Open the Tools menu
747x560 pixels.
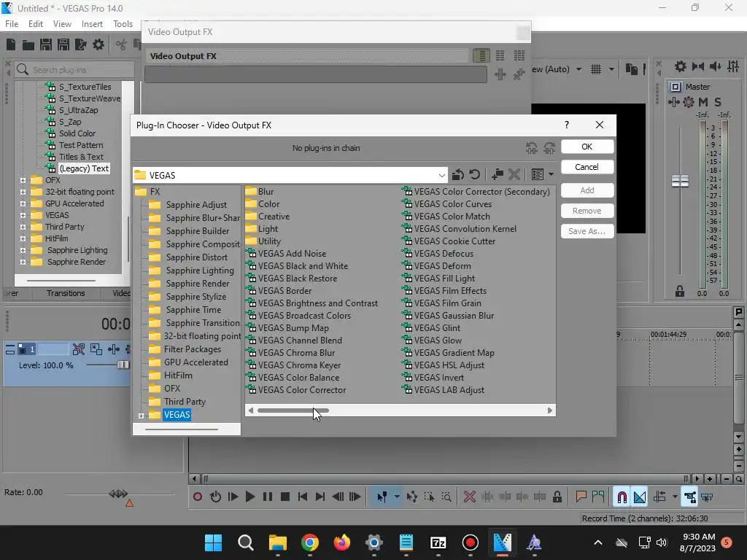(x=123, y=24)
